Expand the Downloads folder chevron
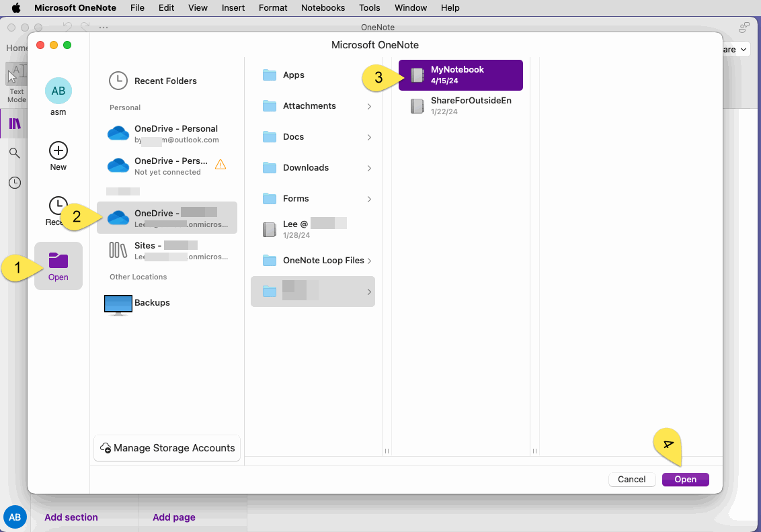The height and width of the screenshot is (532, 761). [x=369, y=169]
